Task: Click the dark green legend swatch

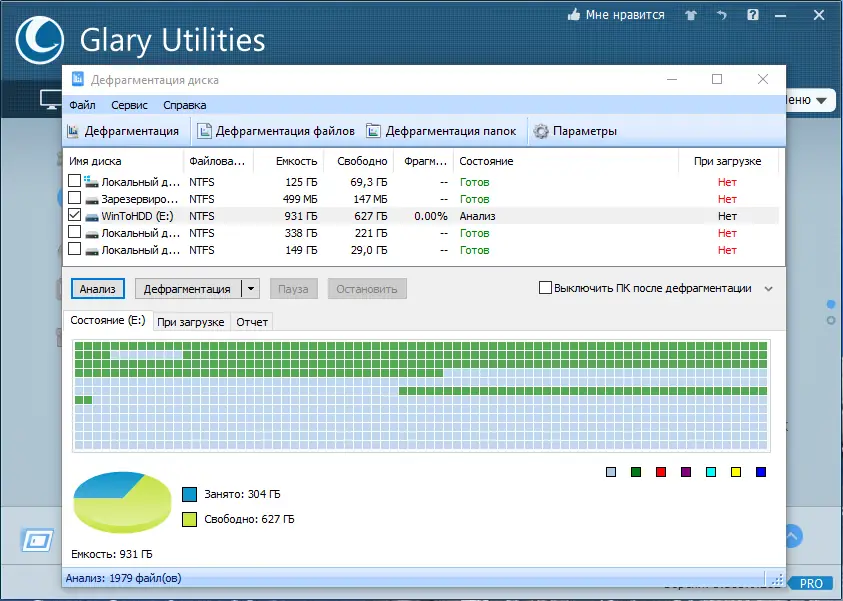Action: click(x=636, y=472)
